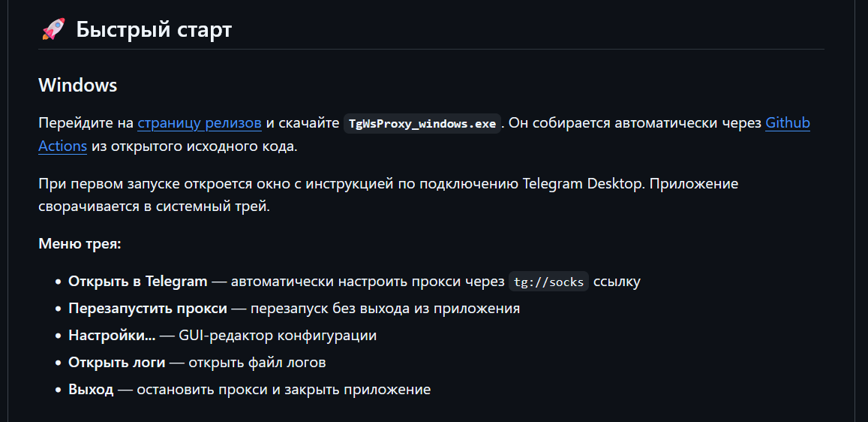Viewport: 868px width, 422px height.
Task: Click the tg://socks inline code
Action: point(549,282)
